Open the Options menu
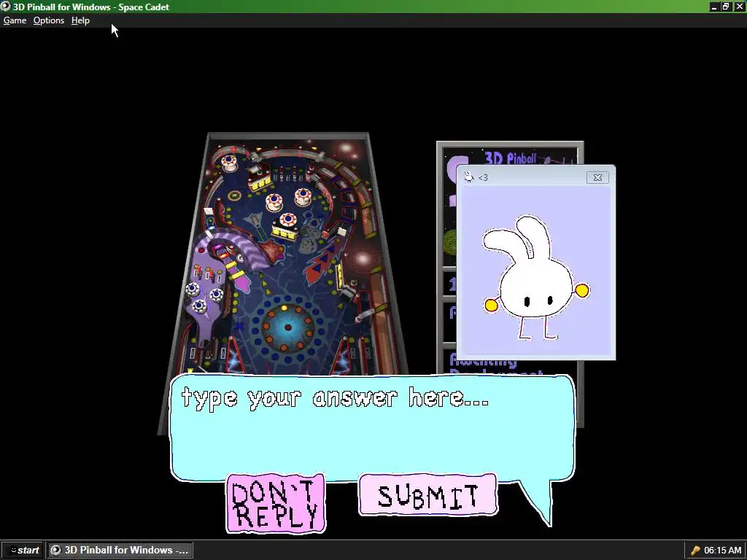 coord(49,20)
